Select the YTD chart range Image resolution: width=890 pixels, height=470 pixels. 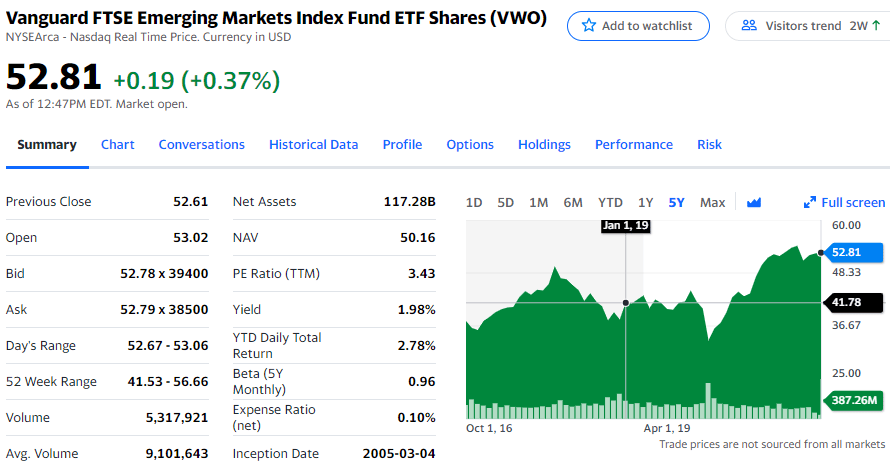(x=610, y=202)
